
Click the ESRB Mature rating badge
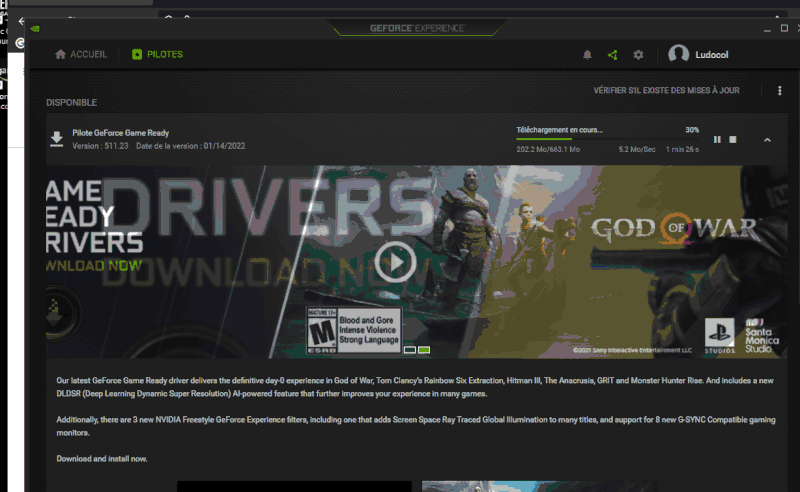[x=354, y=331]
